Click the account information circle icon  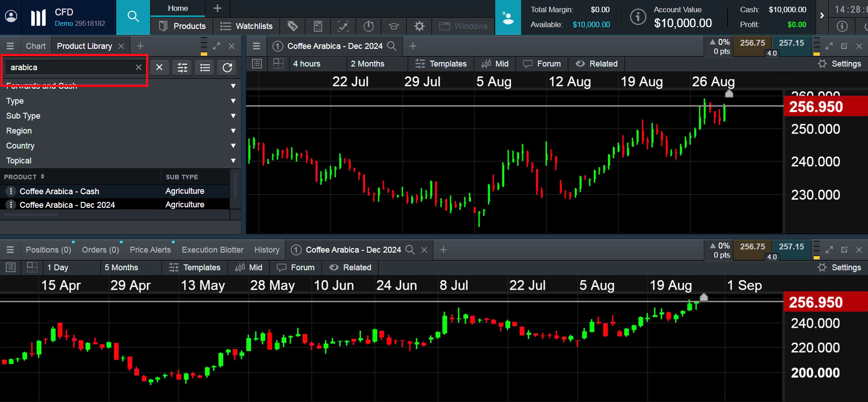coord(638,17)
